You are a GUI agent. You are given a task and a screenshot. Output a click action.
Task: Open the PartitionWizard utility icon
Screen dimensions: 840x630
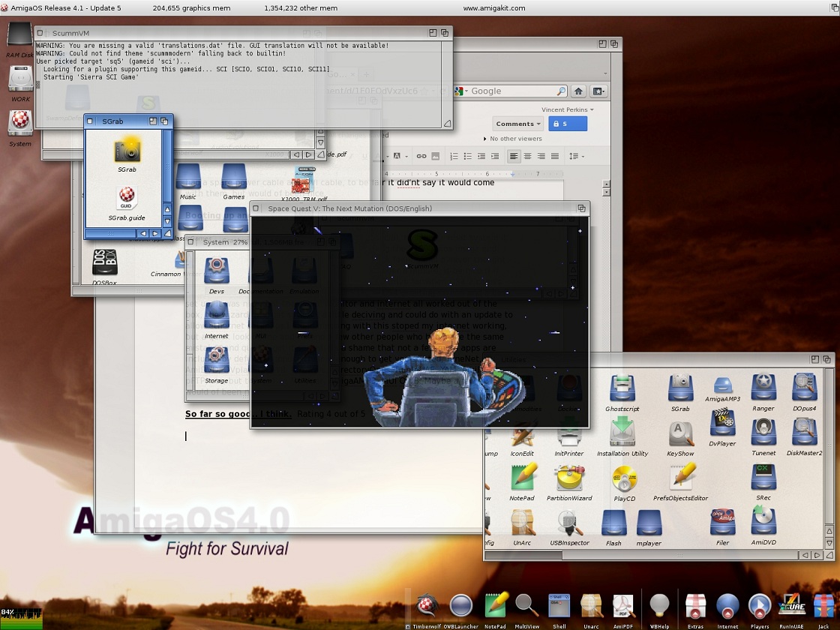pos(569,478)
